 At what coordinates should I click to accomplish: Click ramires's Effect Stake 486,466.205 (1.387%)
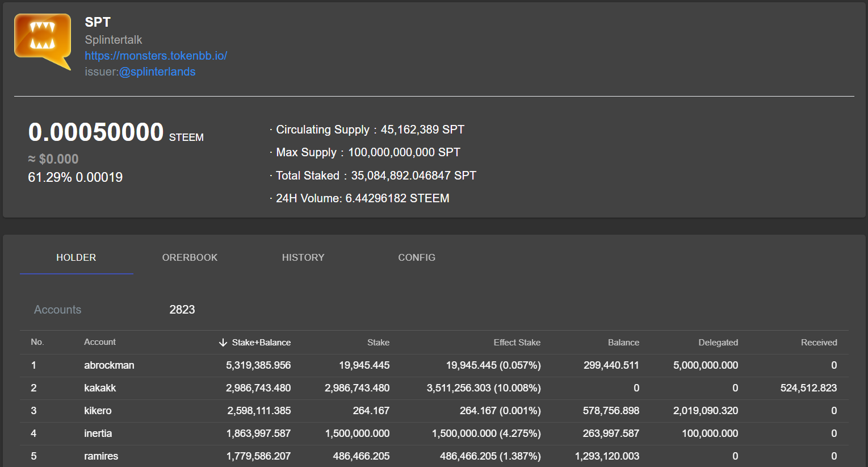pos(490,456)
